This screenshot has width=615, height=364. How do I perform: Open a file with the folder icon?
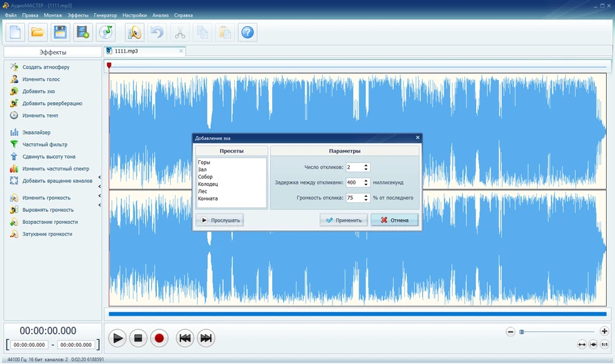click(37, 31)
